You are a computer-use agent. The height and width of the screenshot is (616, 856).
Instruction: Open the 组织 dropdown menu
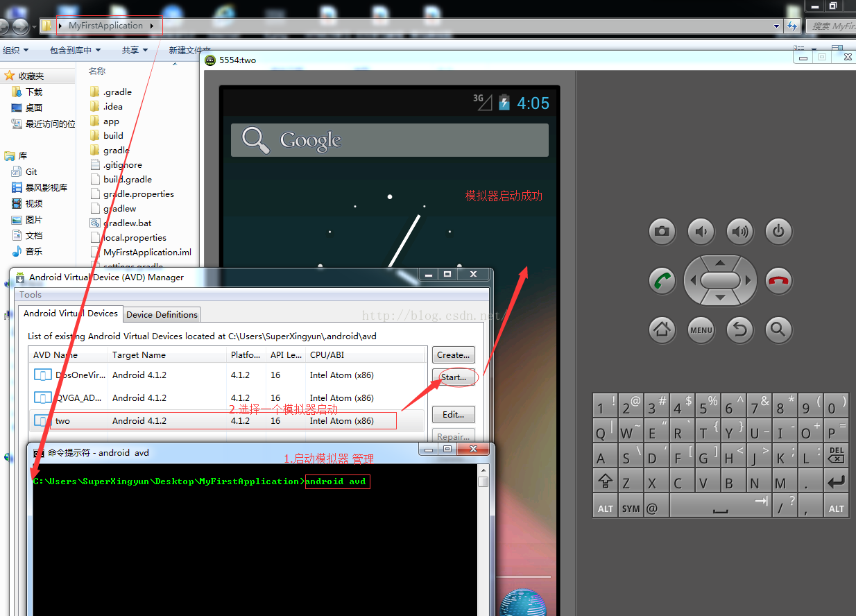[x=15, y=50]
